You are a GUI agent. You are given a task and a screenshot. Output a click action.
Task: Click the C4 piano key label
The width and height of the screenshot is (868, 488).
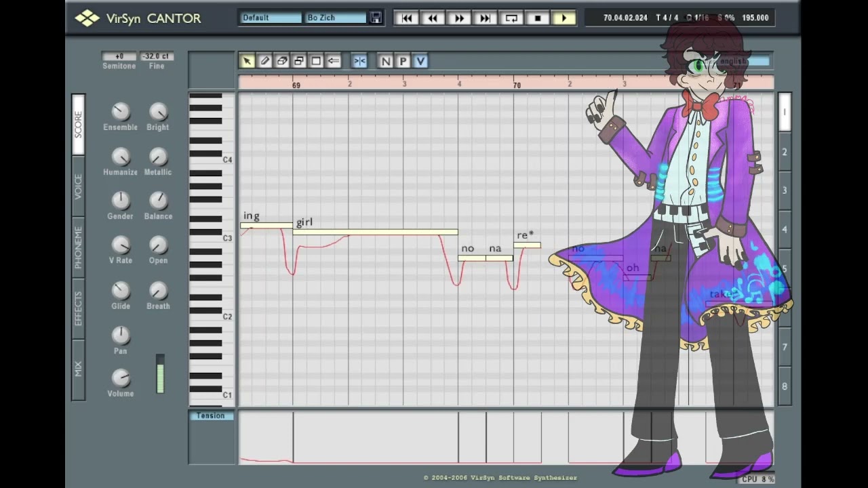tap(228, 160)
